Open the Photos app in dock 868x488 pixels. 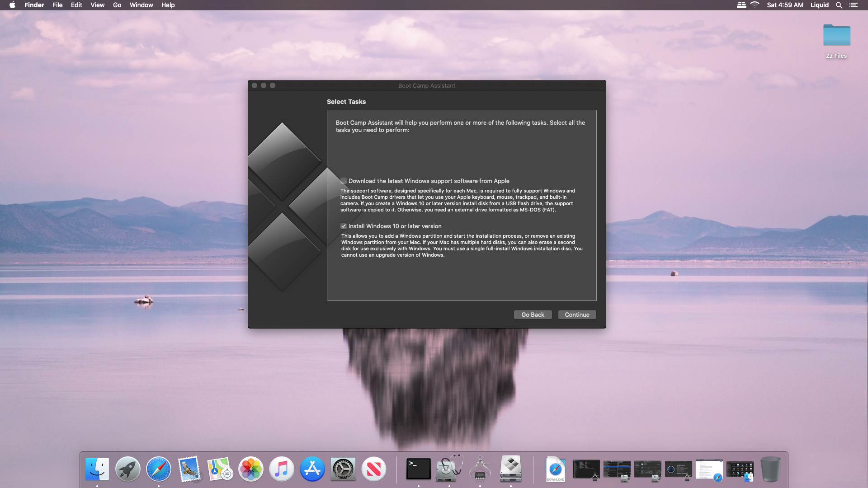[x=251, y=469]
